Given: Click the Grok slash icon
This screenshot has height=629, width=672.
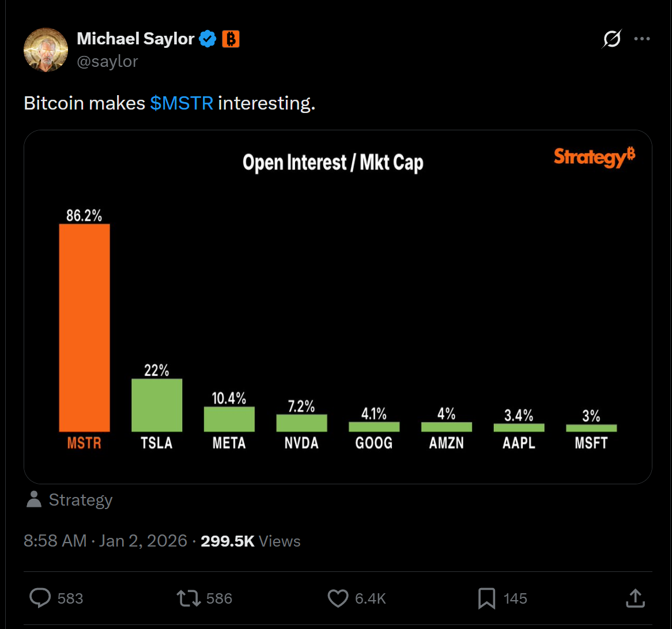Looking at the screenshot, I should (611, 39).
